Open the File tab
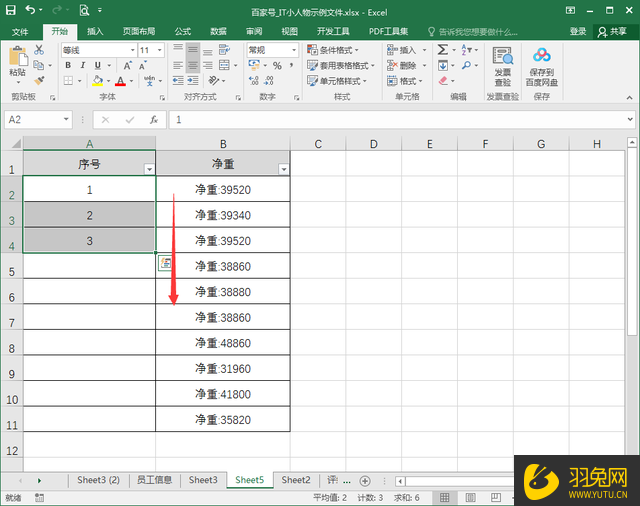This screenshot has width=640, height=506. point(20,31)
